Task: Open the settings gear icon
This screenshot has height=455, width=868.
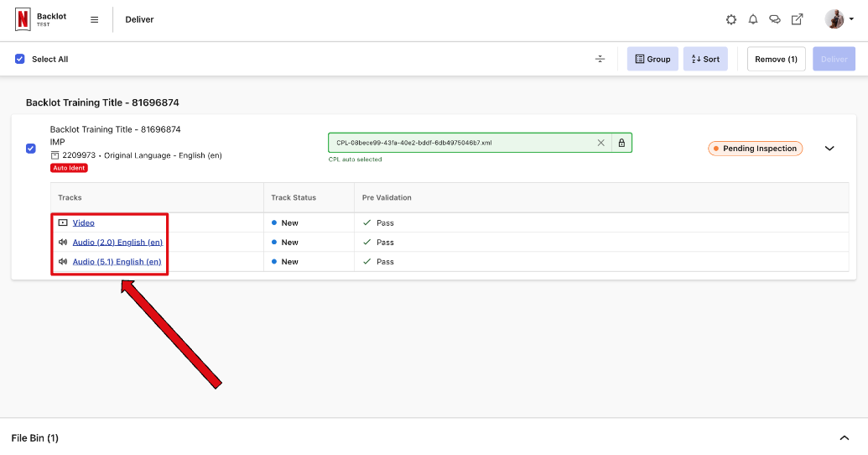Action: 731,19
